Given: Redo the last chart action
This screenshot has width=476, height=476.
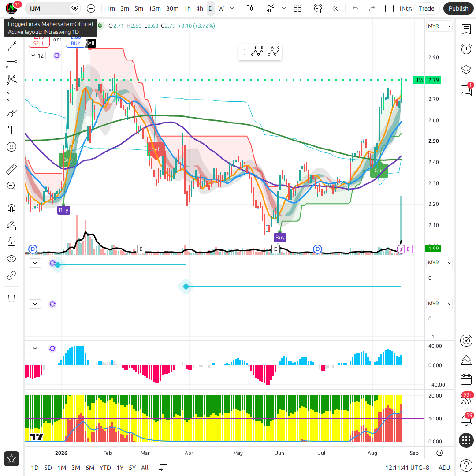Looking at the screenshot, I should [372, 8].
